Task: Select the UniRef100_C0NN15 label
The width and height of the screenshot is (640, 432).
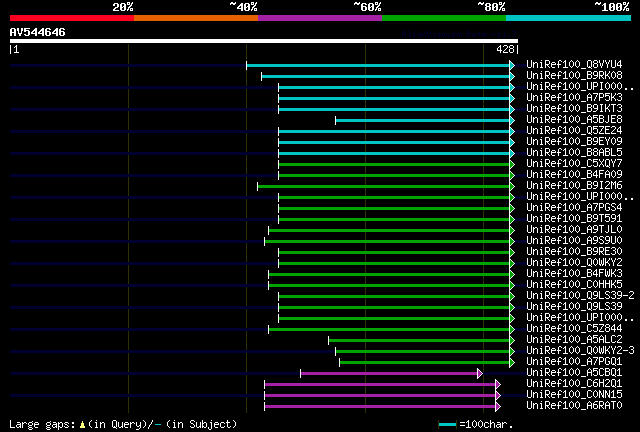Action: pyautogui.click(x=574, y=394)
